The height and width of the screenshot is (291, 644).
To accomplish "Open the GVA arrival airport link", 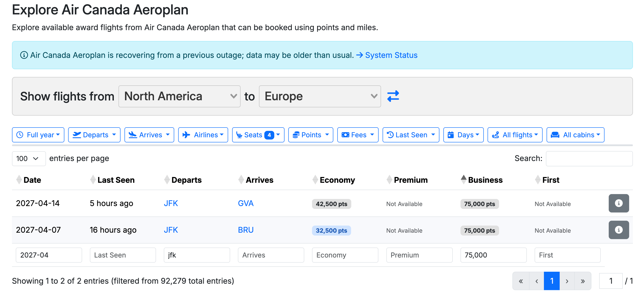I will pyautogui.click(x=246, y=203).
